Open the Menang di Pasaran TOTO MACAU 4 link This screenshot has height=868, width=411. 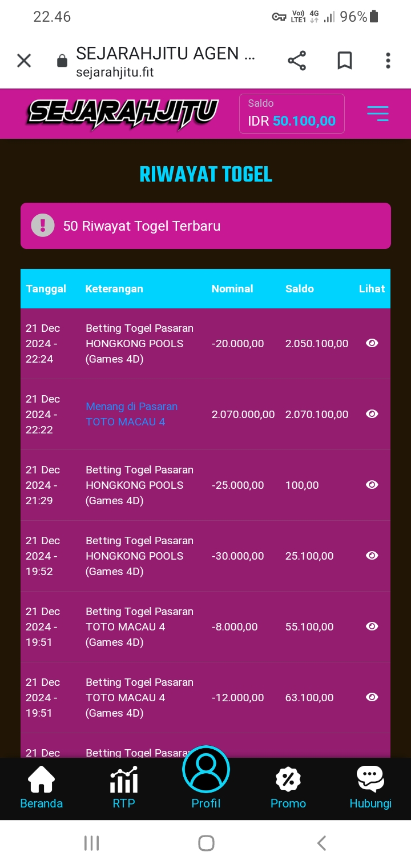coord(131,414)
